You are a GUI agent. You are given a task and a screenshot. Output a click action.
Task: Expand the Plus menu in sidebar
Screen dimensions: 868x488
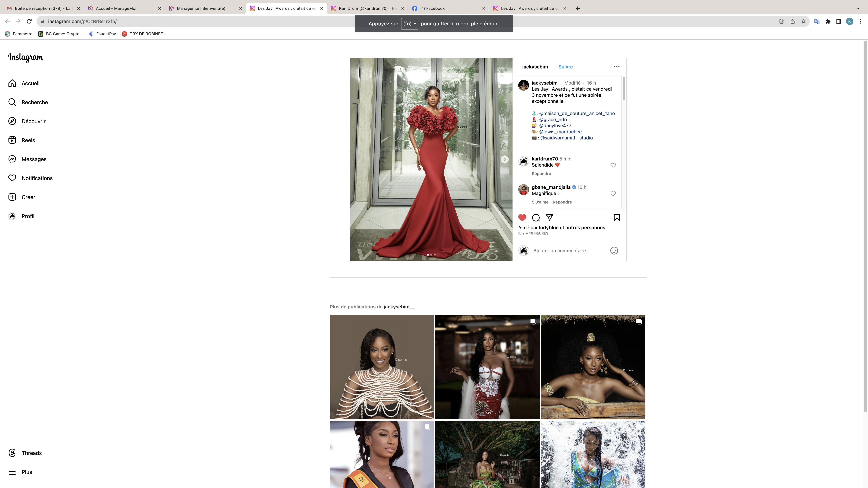pyautogui.click(x=27, y=472)
